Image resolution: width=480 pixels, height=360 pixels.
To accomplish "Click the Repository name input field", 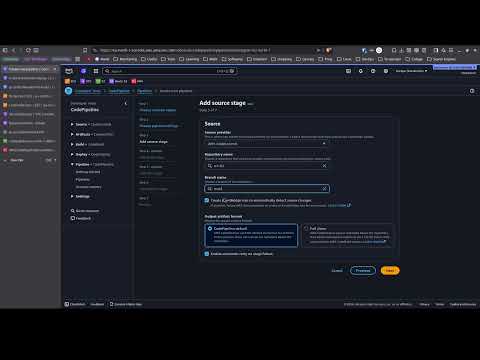I will (x=267, y=166).
